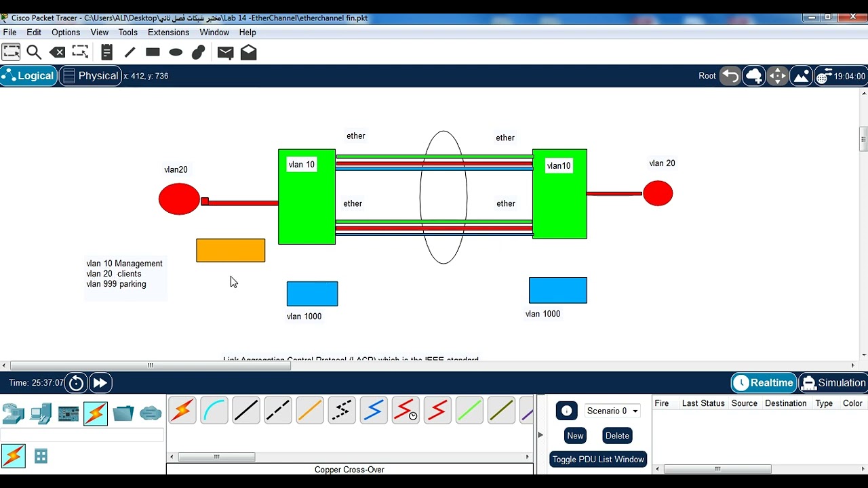The width and height of the screenshot is (868, 488).
Task: Click the Power Cycle Devices reset button
Action: 77,383
